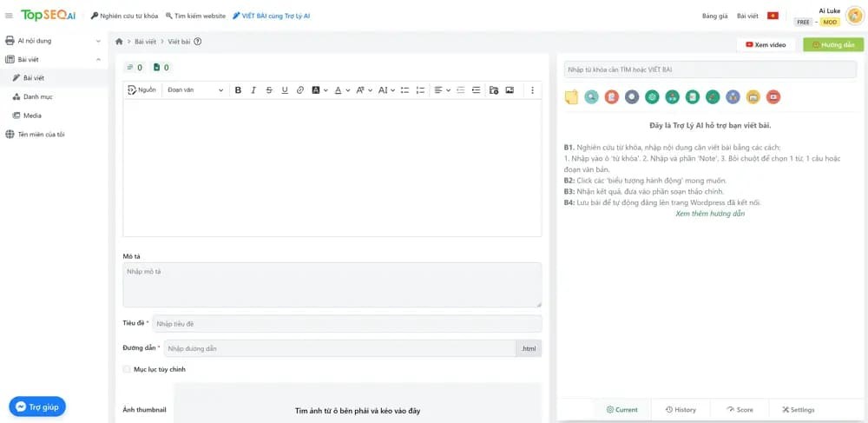Apply strikethrough formatting to text
The height and width of the screenshot is (423, 868).
click(269, 89)
